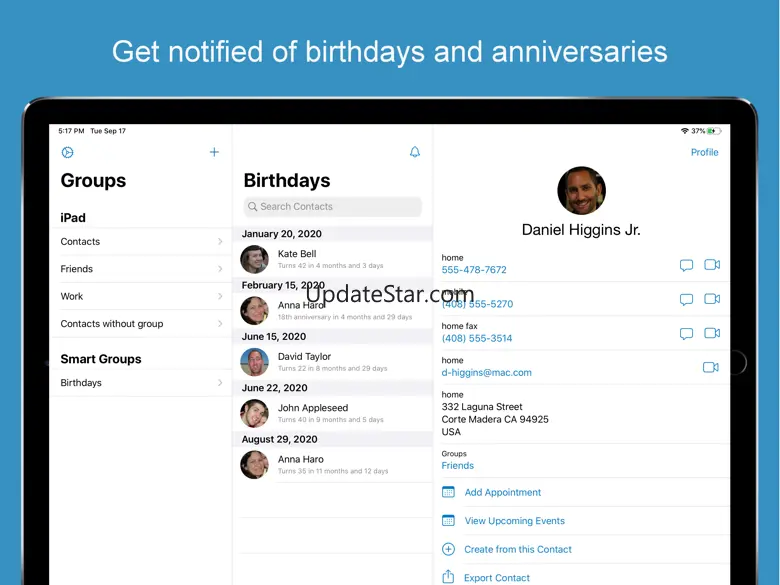Open Work group chevron
This screenshot has height=585, width=780.
(220, 296)
